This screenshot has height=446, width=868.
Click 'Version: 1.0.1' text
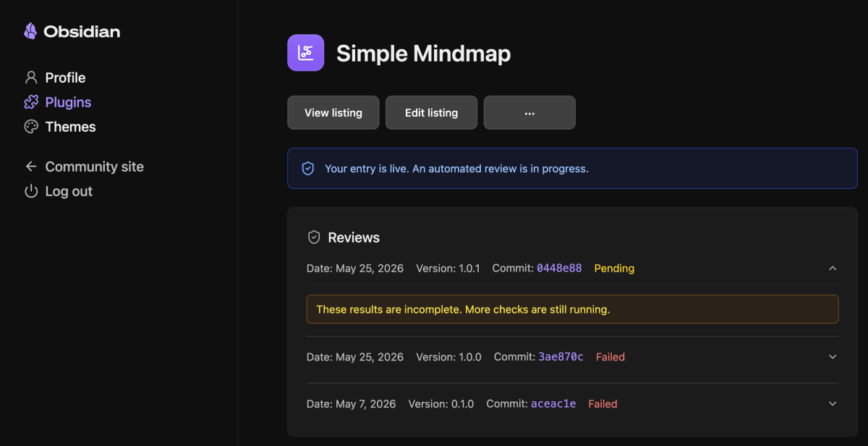coord(448,268)
